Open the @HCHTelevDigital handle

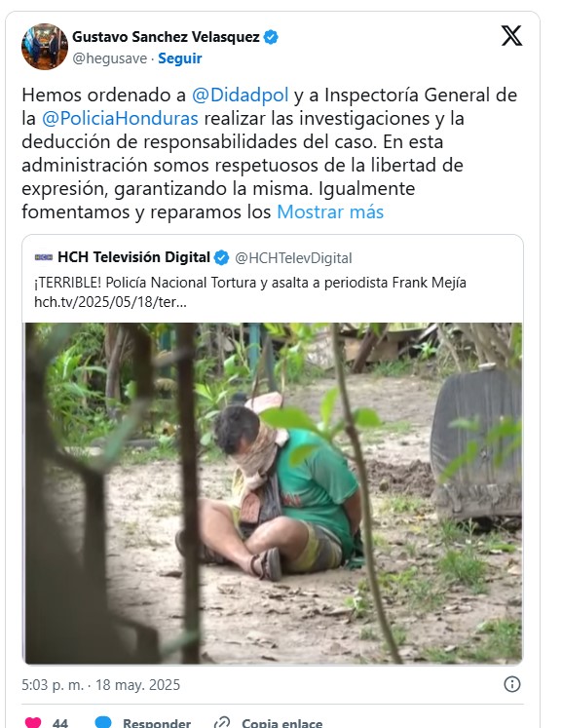(293, 258)
